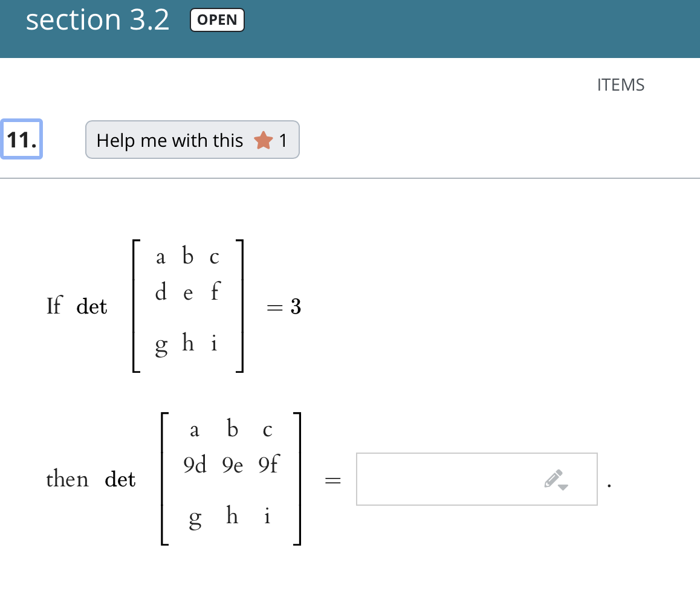Click the value 3 in the equation
The height and width of the screenshot is (603, 700).
tap(296, 306)
